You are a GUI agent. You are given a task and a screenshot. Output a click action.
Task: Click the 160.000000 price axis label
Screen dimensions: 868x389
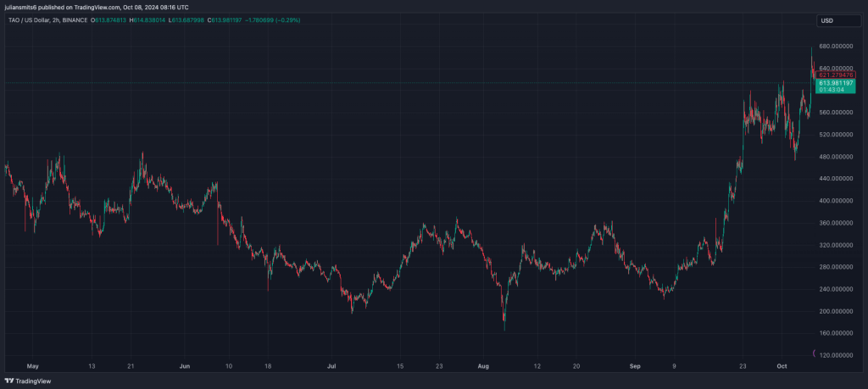pos(837,333)
